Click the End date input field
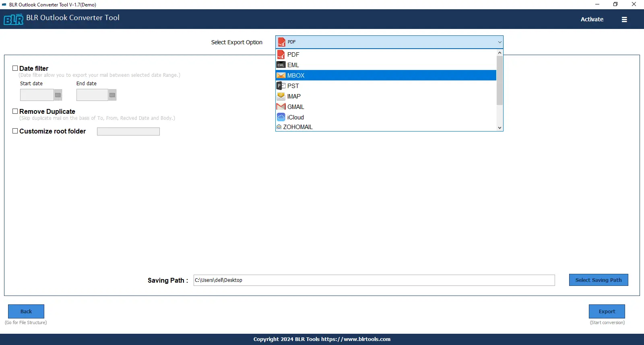The width and height of the screenshot is (644, 345). pos(92,95)
